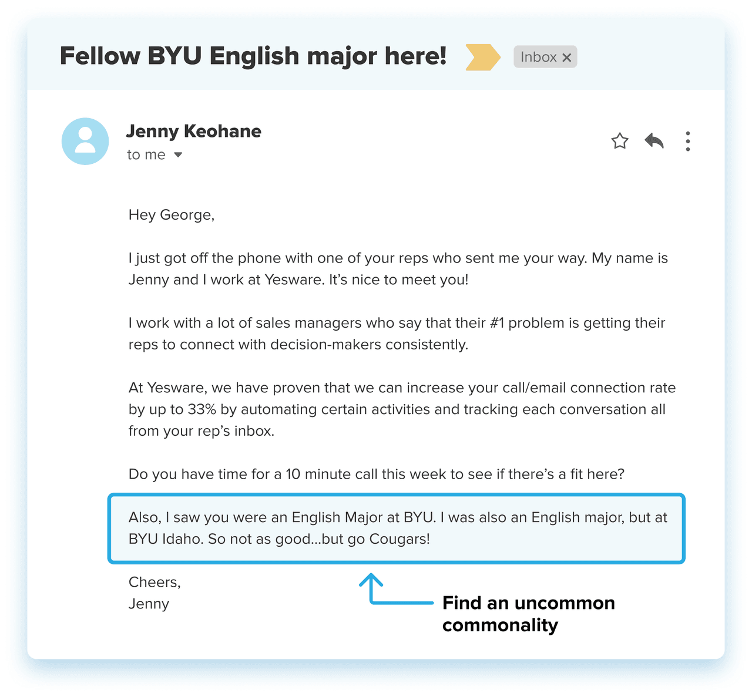Click the 10 minute call question

pos(376,474)
